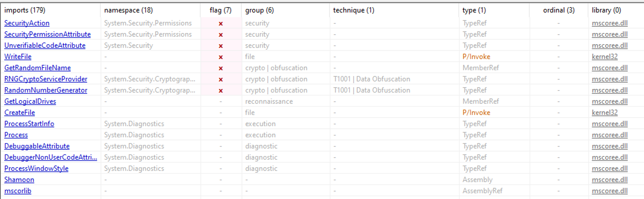
Task: Click the technique (1) column header
Action: click(354, 10)
